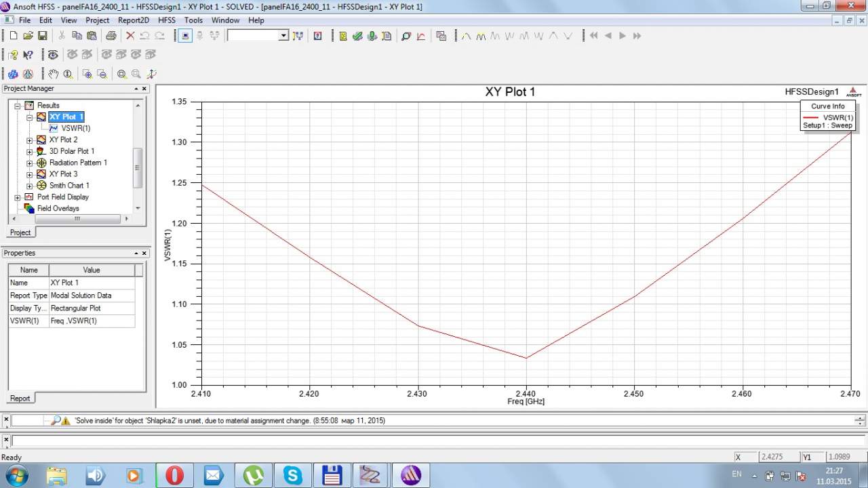
Task: Click the Context Help arrow-question icon
Action: click(28, 55)
